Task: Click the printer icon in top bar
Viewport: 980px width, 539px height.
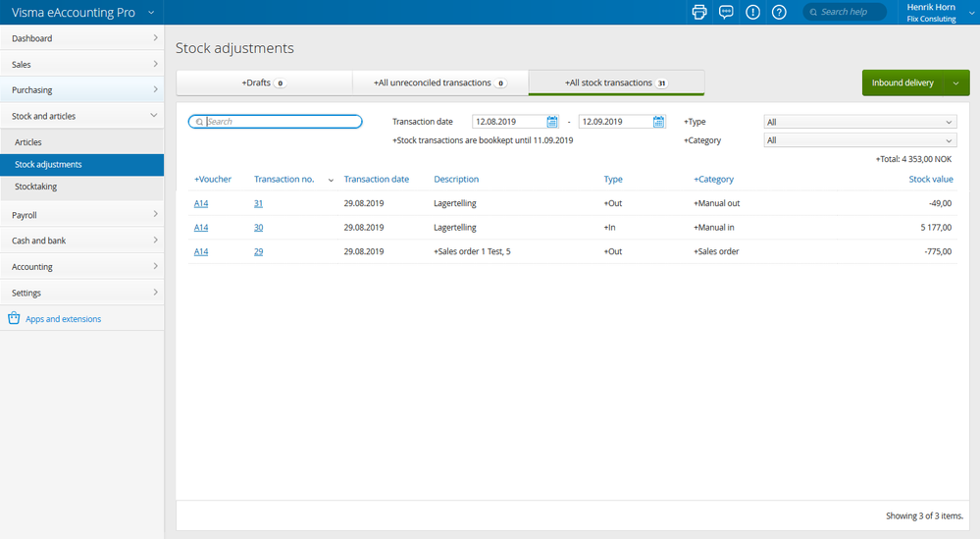Action: [x=699, y=12]
